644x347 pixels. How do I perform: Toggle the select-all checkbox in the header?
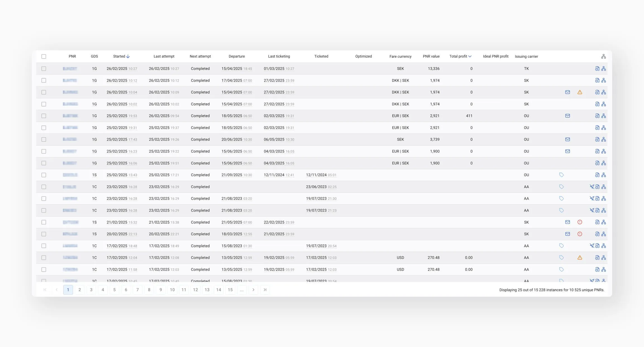44,56
